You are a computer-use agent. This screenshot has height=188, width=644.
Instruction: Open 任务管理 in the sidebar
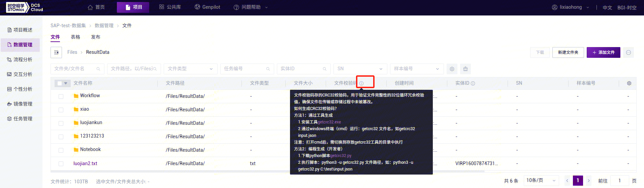(20, 119)
